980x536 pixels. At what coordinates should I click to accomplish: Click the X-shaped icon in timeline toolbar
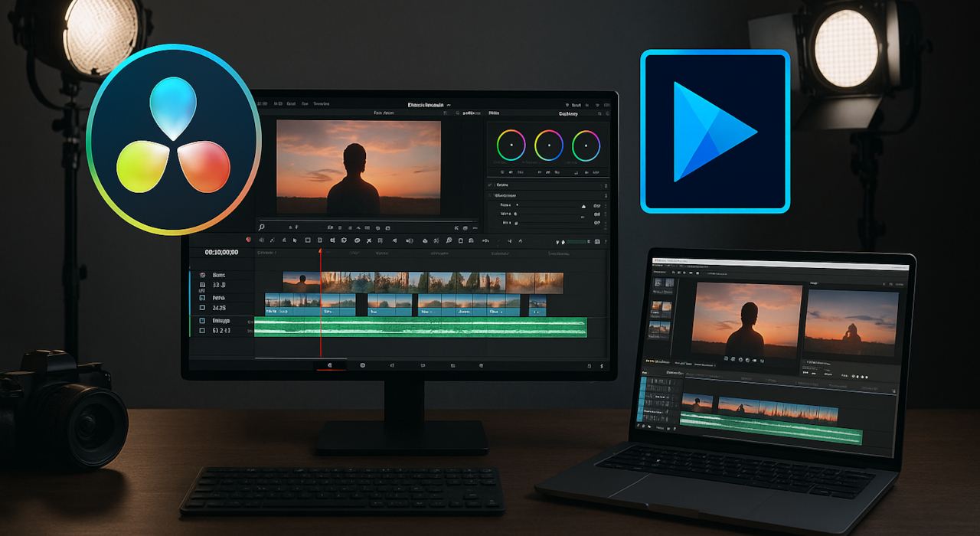click(368, 240)
